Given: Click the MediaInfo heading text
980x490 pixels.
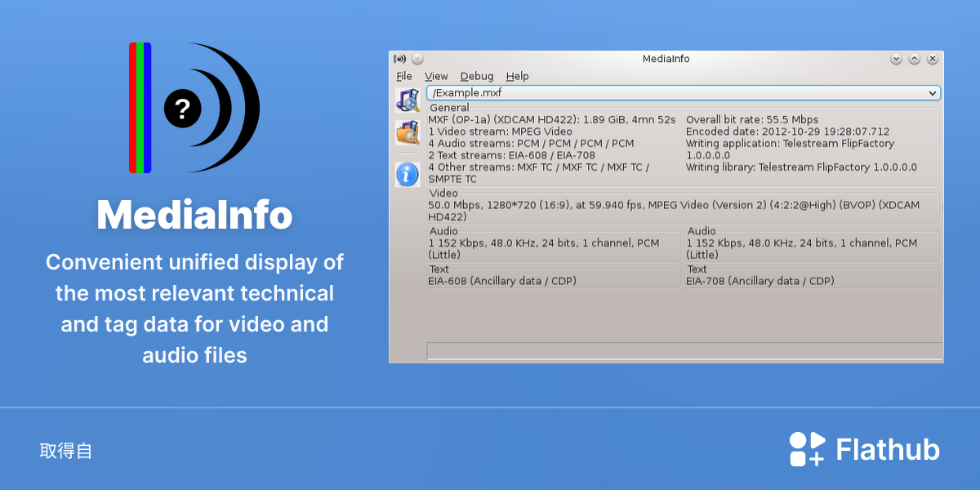Looking at the screenshot, I should click(194, 215).
